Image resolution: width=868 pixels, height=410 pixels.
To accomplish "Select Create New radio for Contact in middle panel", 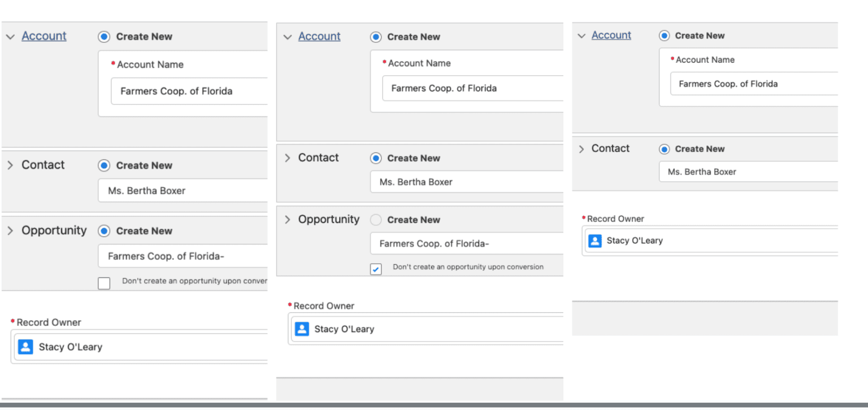I will (x=376, y=158).
